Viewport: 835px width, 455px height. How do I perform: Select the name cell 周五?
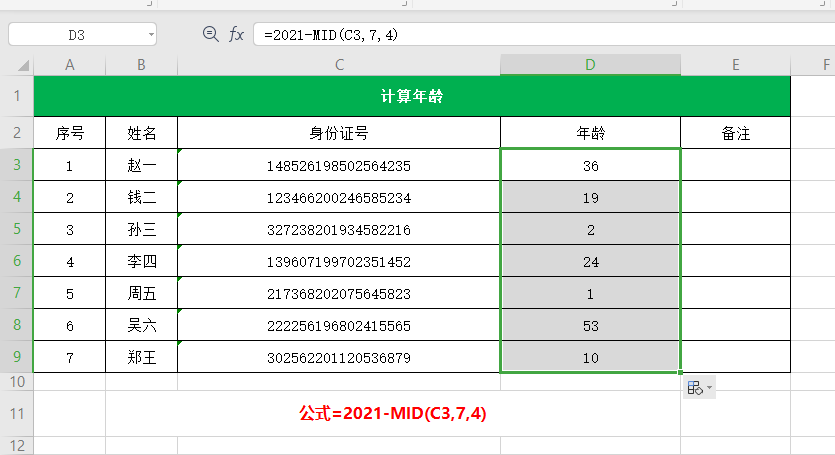click(x=141, y=293)
